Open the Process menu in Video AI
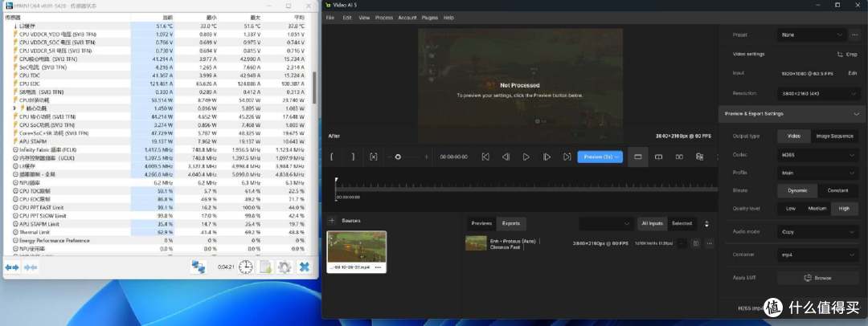 384,18
